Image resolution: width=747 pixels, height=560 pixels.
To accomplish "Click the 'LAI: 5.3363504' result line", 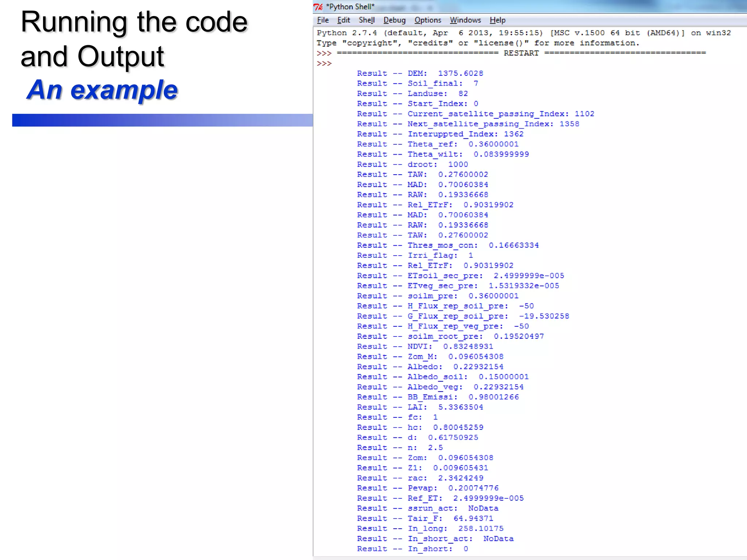I will click(420, 407).
